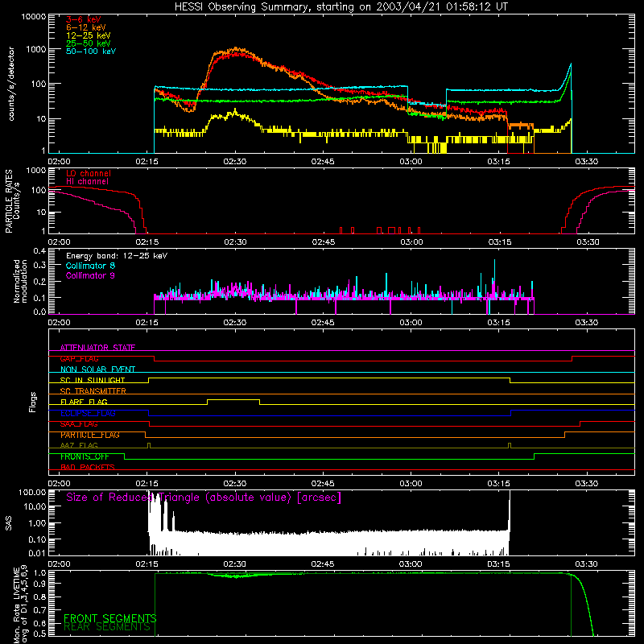The image size is (644, 644).
Task: Click 03:00 tick under particle rates plot
Action: (411, 242)
